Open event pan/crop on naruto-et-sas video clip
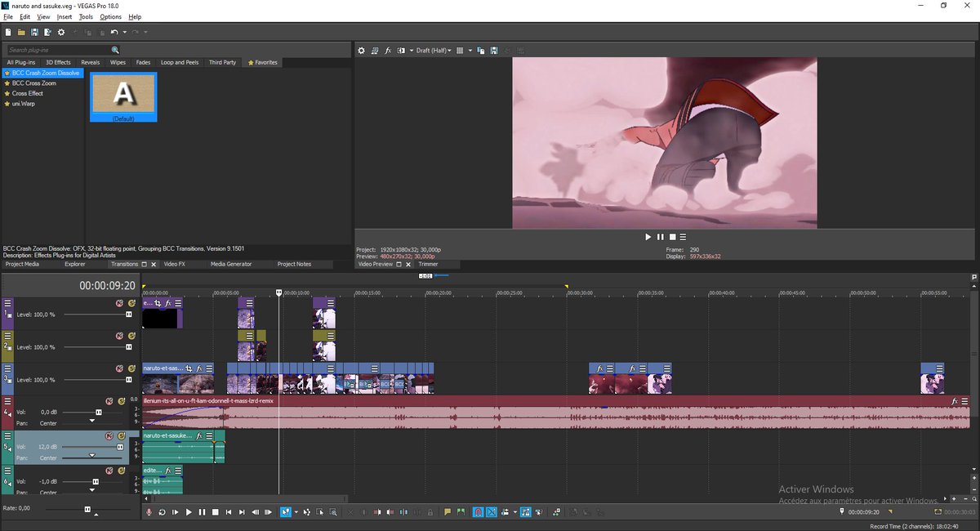This screenshot has height=531, width=980. pyautogui.click(x=189, y=368)
